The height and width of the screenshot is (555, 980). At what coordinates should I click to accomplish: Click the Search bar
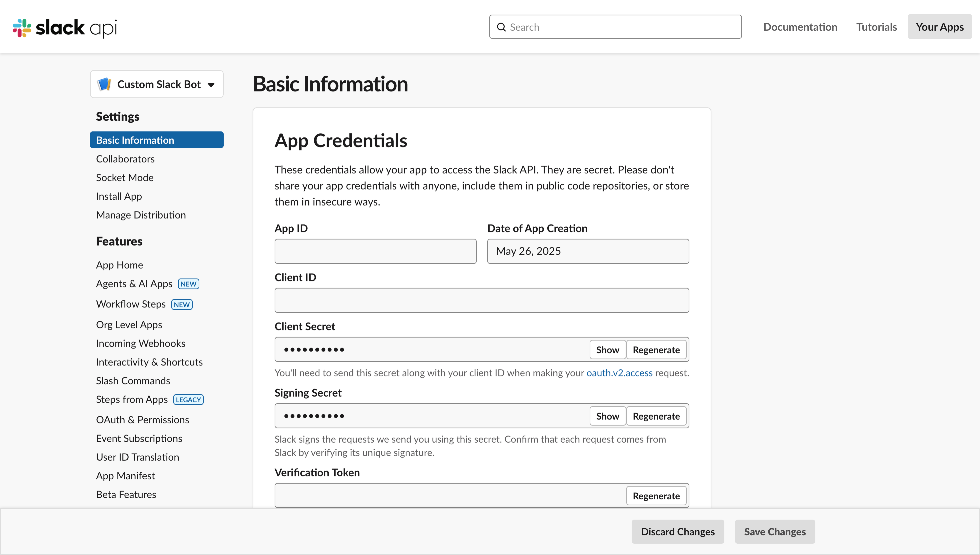tap(615, 27)
